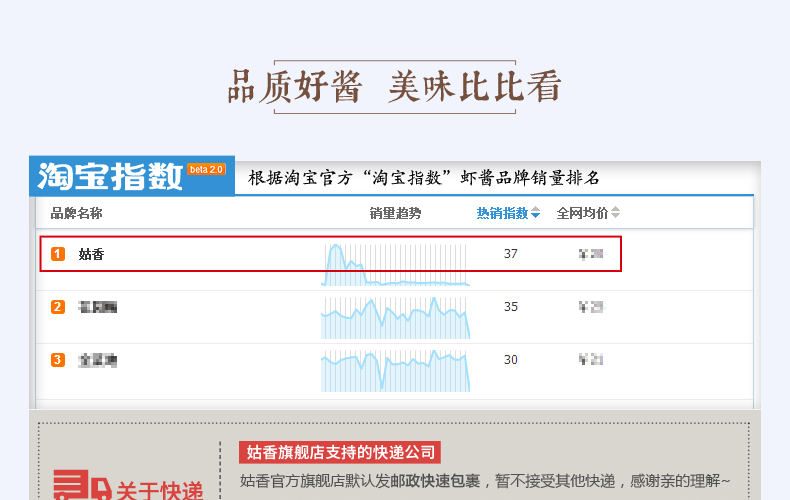Viewport: 790px width, 500px height.
Task: Click the 销量趋势 column header
Action: pyautogui.click(x=395, y=213)
